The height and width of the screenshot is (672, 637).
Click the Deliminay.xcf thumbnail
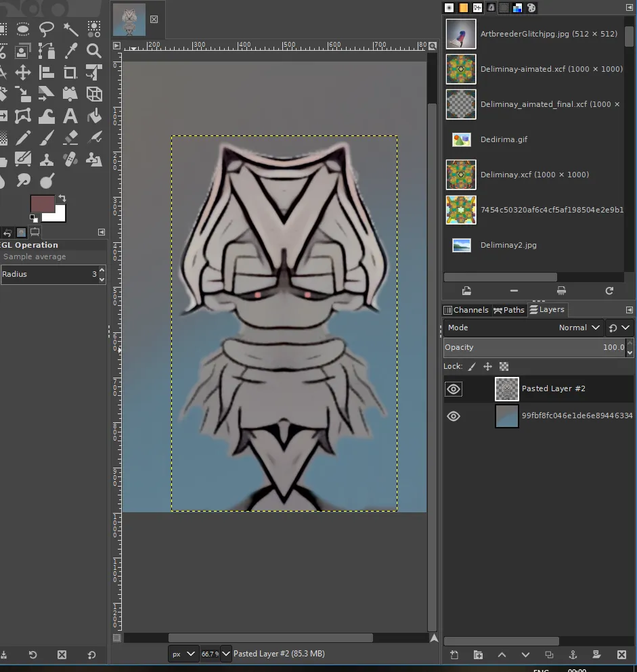pyautogui.click(x=461, y=175)
